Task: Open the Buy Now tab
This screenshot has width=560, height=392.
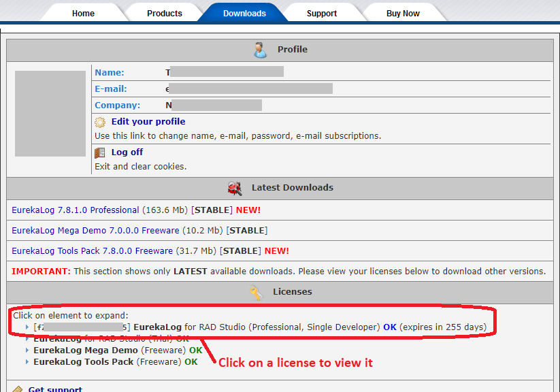Action: tap(403, 13)
